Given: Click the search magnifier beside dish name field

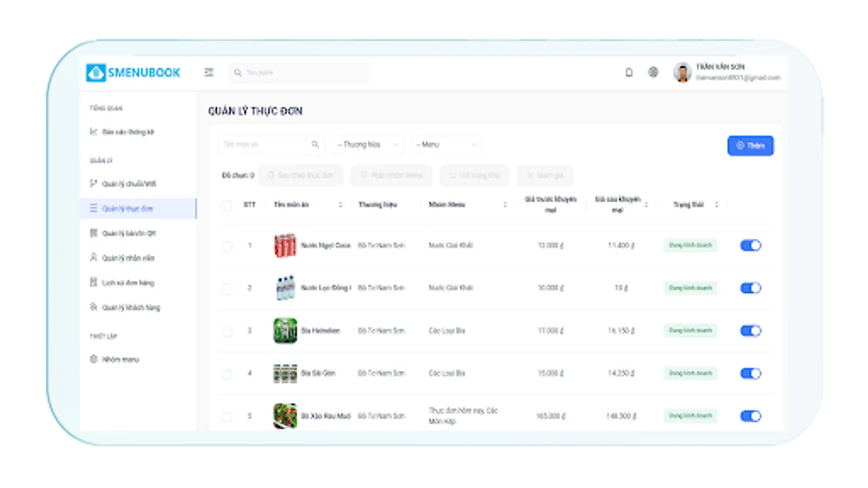Looking at the screenshot, I should pyautogui.click(x=315, y=144).
